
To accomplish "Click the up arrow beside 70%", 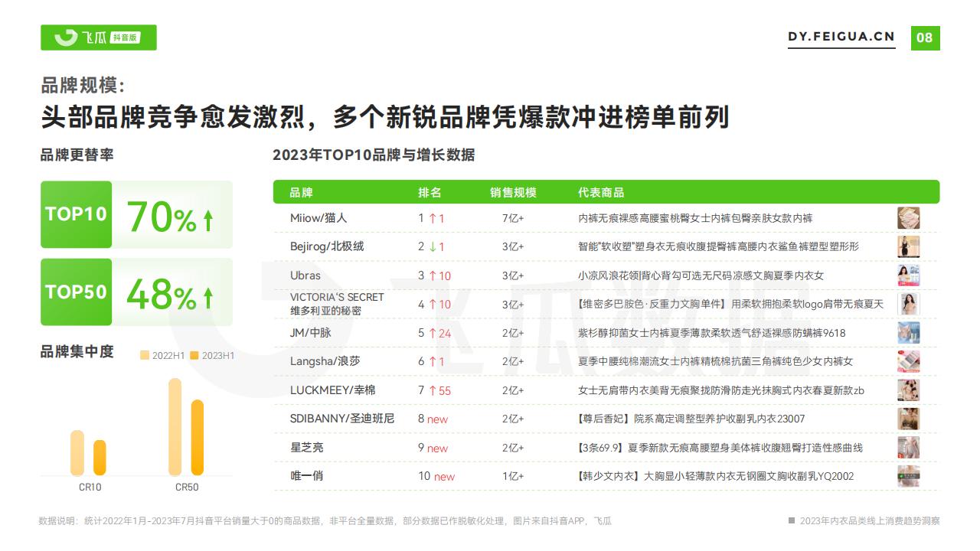I will pyautogui.click(x=207, y=220).
